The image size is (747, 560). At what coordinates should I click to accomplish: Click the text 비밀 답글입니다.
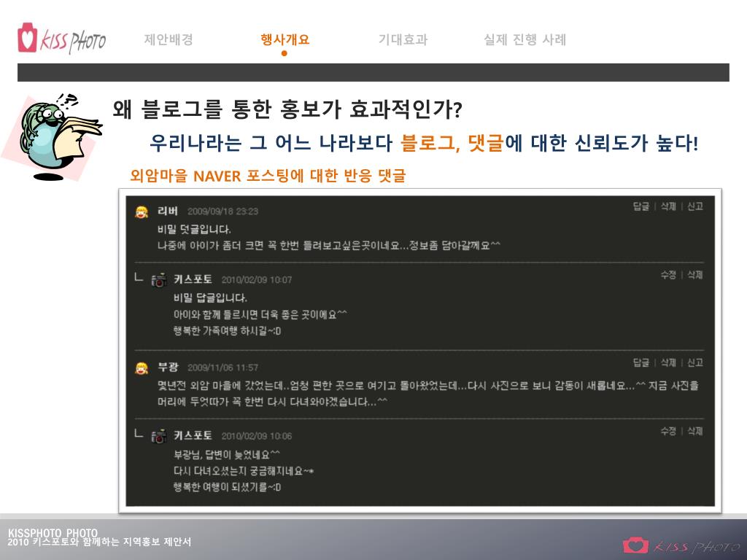click(211, 298)
